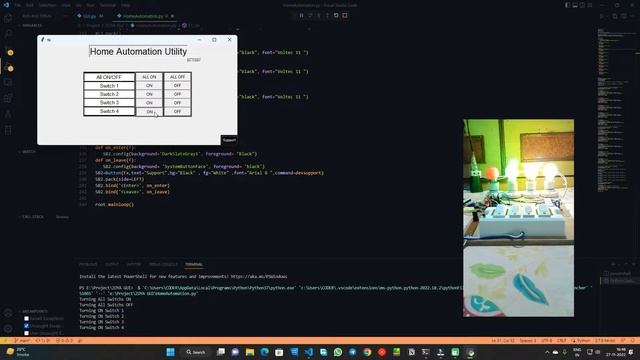Open Extensions view in activity bar
The height and width of the screenshot is (360, 640).
click(x=8, y=98)
